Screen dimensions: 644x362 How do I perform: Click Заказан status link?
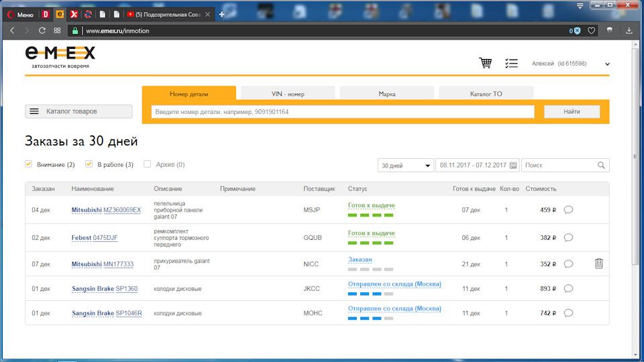[360, 259]
